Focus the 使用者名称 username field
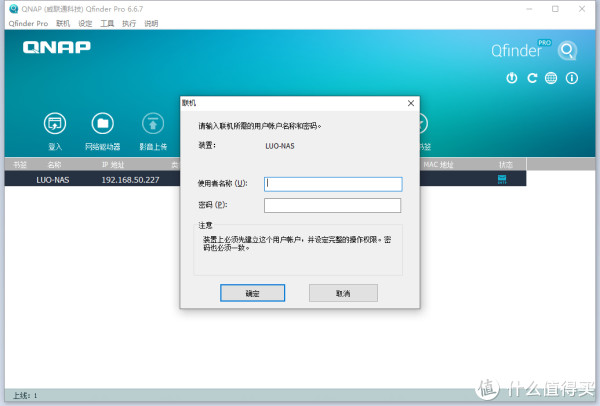The image size is (600, 406). pos(332,184)
